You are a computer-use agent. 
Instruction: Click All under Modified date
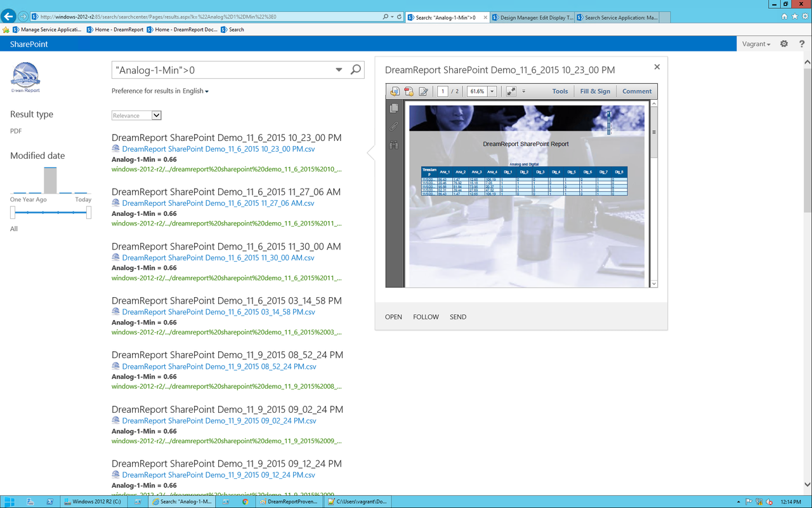14,229
